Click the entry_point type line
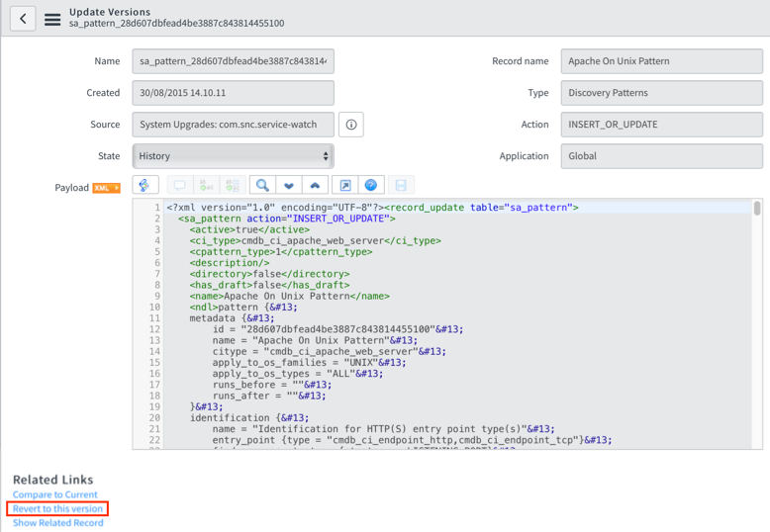The width and height of the screenshot is (770, 532). pos(413,440)
